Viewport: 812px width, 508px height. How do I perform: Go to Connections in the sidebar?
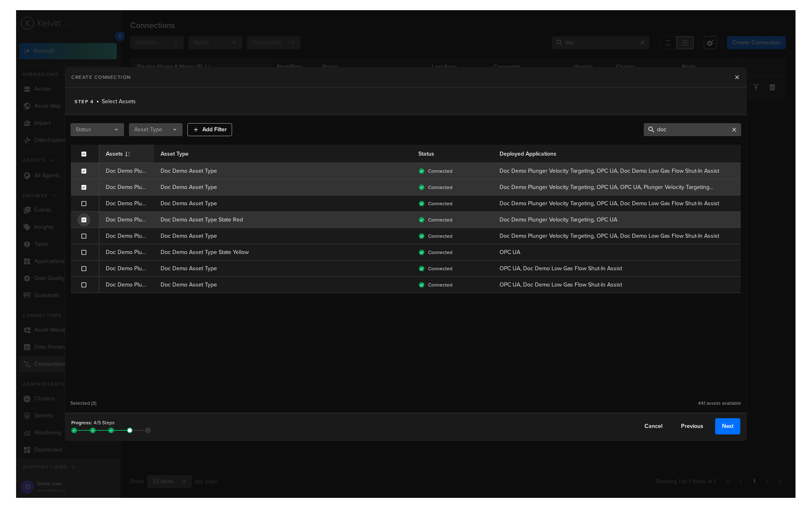tap(42, 364)
